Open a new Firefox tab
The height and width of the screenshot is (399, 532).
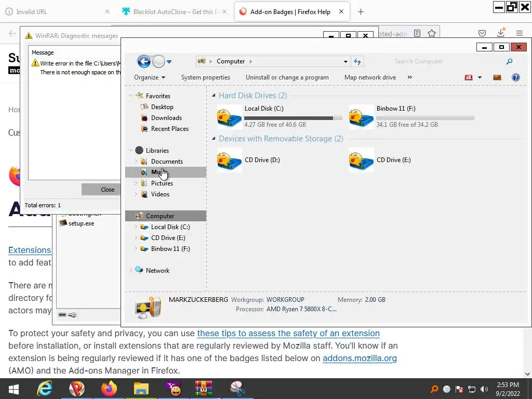361,12
